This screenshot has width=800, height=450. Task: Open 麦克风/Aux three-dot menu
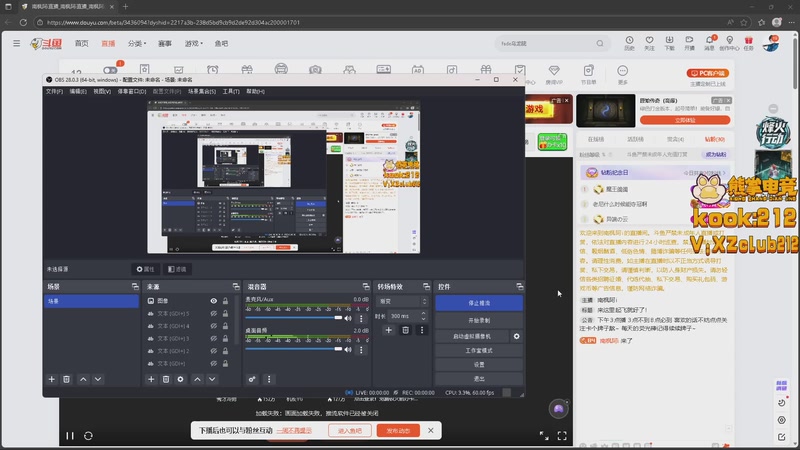[x=361, y=318]
